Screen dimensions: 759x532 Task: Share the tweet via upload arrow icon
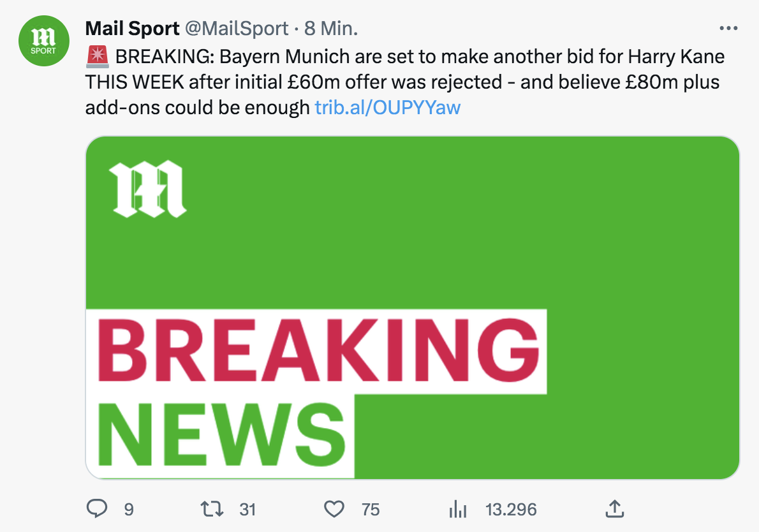pos(613,508)
